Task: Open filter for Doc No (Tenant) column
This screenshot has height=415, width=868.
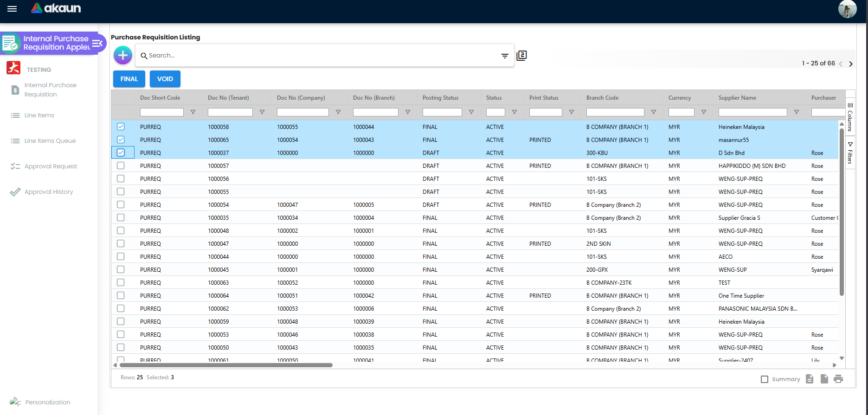Action: point(262,112)
